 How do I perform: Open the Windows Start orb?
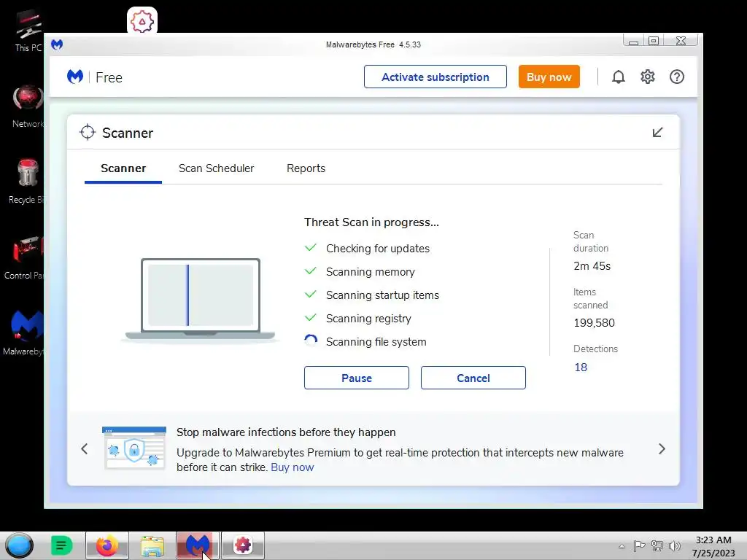(x=19, y=545)
